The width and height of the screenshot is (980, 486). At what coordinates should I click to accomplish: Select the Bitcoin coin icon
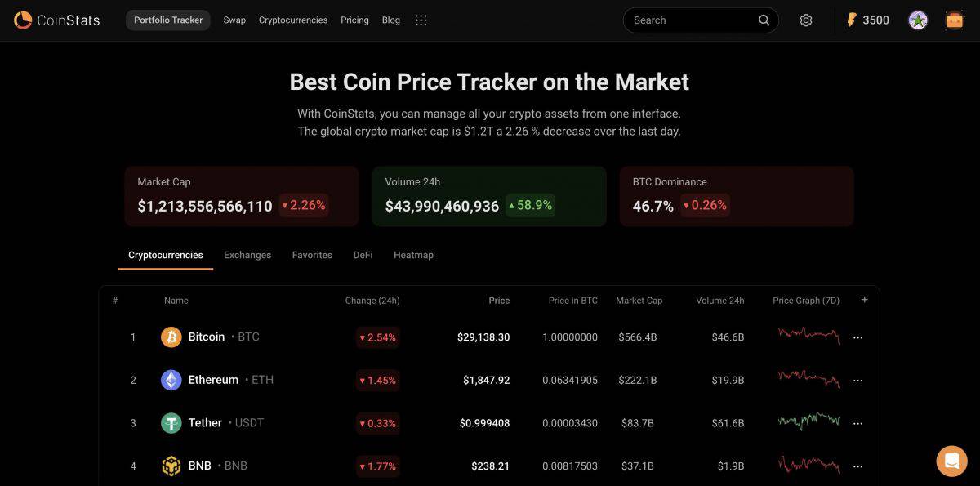[x=171, y=337]
